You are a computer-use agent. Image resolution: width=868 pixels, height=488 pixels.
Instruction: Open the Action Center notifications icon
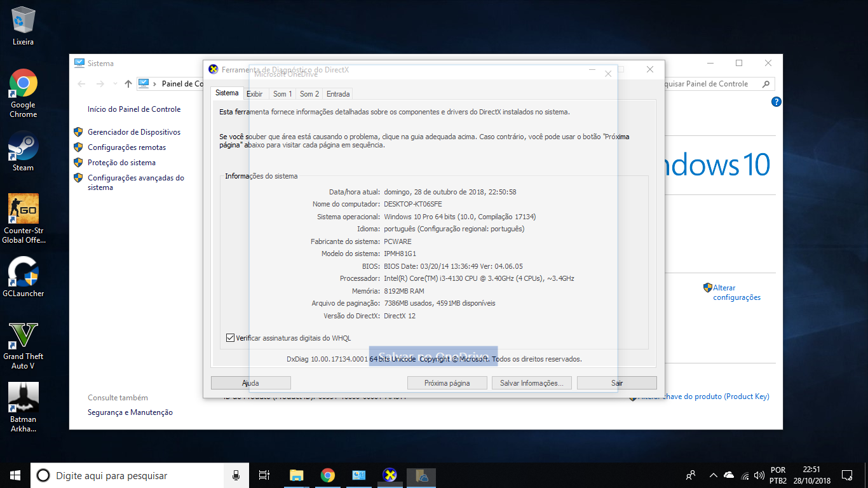click(846, 475)
